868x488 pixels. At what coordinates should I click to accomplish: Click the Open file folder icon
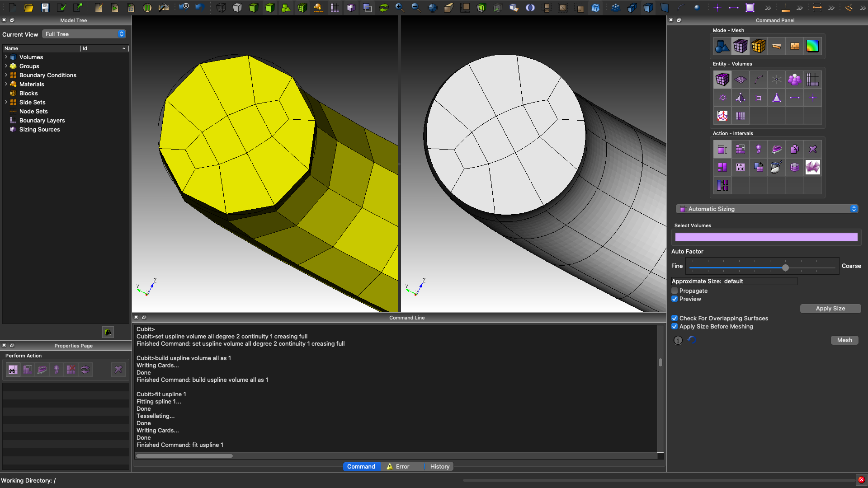click(28, 8)
